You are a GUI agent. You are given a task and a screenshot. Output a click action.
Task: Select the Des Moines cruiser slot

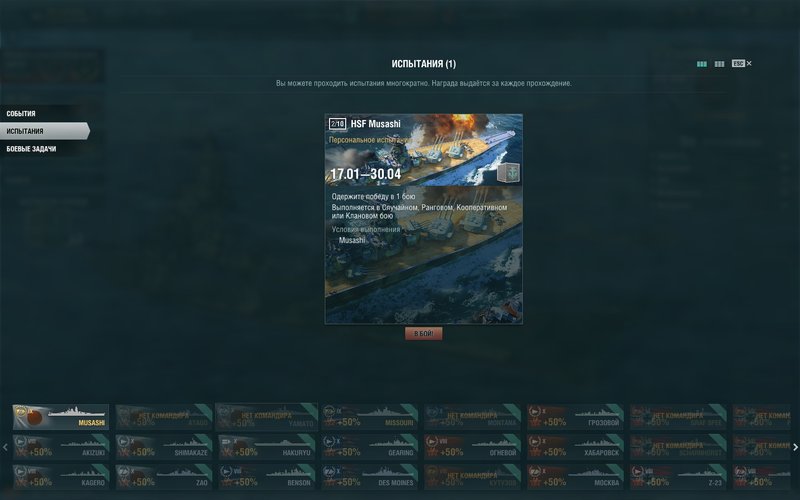coord(369,477)
